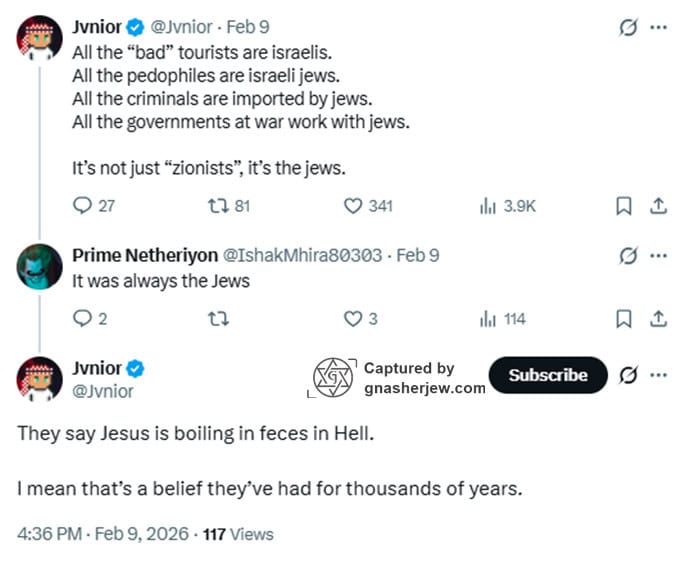Like Prime Netheriyon's reply with 3 likes
This screenshot has width=680, height=562.
352,319
